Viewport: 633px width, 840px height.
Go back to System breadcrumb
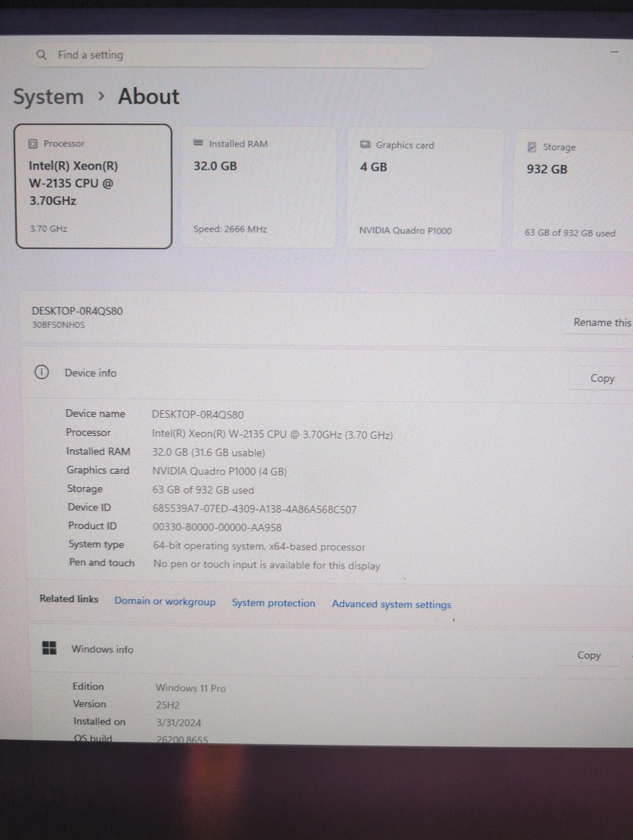click(x=48, y=97)
